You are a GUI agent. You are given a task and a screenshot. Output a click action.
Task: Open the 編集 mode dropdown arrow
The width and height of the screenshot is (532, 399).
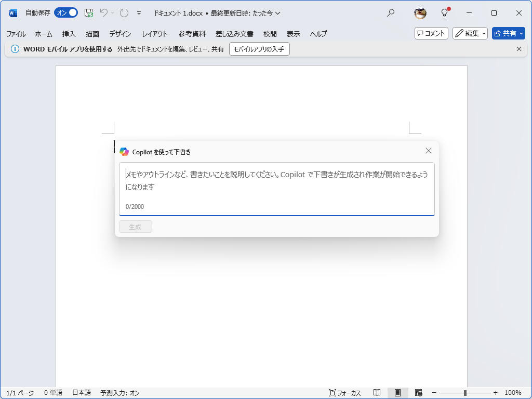483,33
